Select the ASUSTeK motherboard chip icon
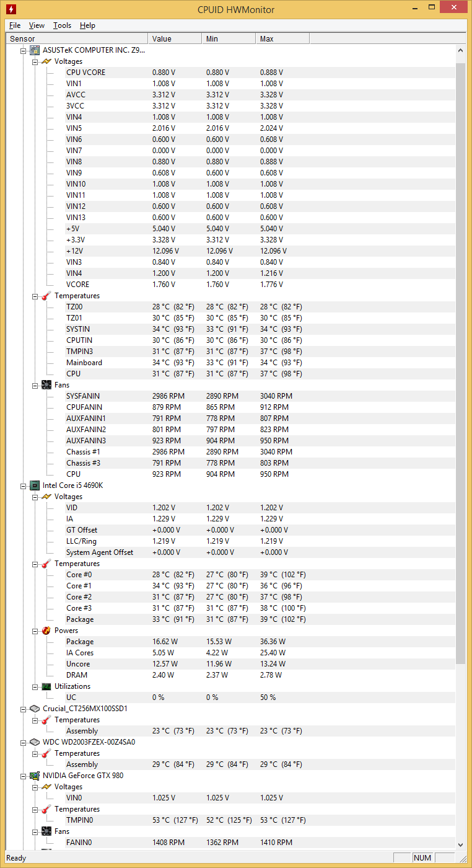Viewport: 472px width, 868px height. [35, 50]
